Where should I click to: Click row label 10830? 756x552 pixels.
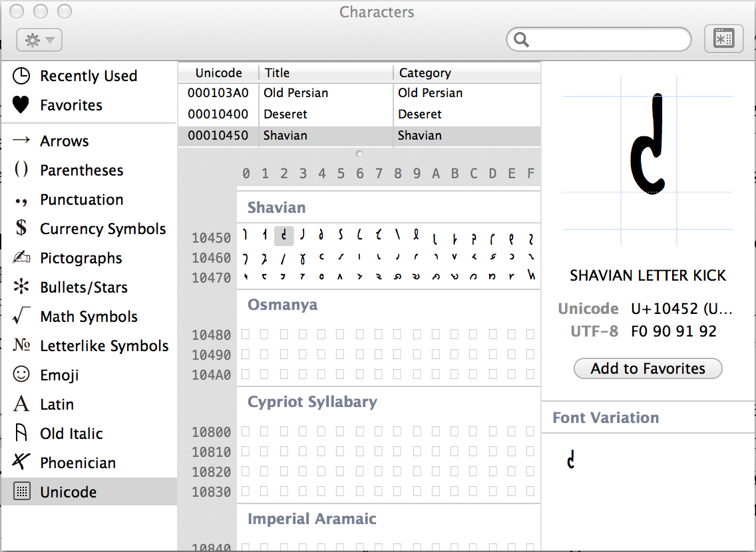pos(211,491)
